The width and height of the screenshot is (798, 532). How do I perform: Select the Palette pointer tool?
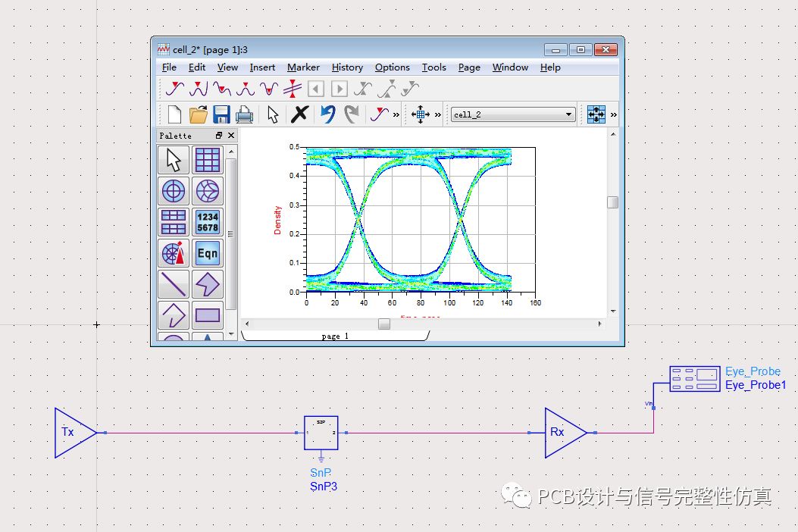click(x=174, y=160)
